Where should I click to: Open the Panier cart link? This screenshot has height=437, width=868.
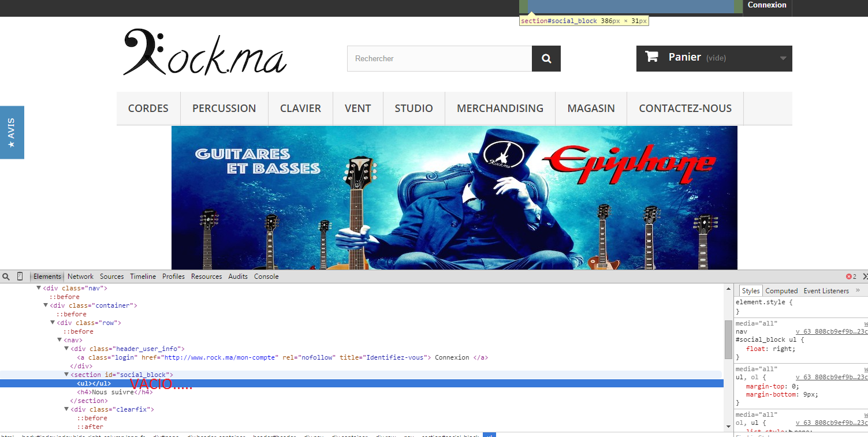pos(714,58)
